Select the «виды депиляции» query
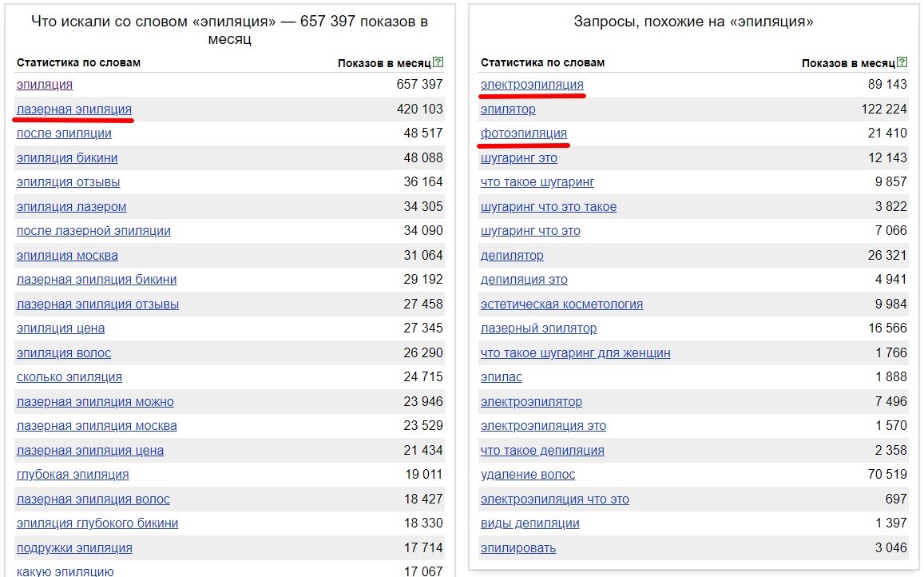 (x=529, y=523)
